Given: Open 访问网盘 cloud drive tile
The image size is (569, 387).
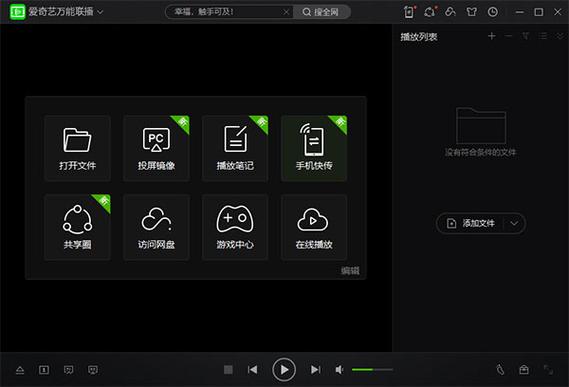Looking at the screenshot, I should [x=156, y=227].
